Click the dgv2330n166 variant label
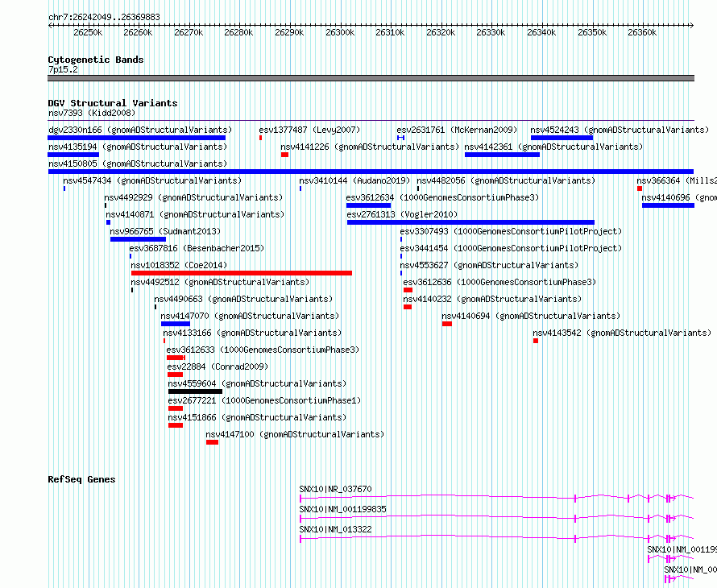717x588 pixels. tap(140, 130)
